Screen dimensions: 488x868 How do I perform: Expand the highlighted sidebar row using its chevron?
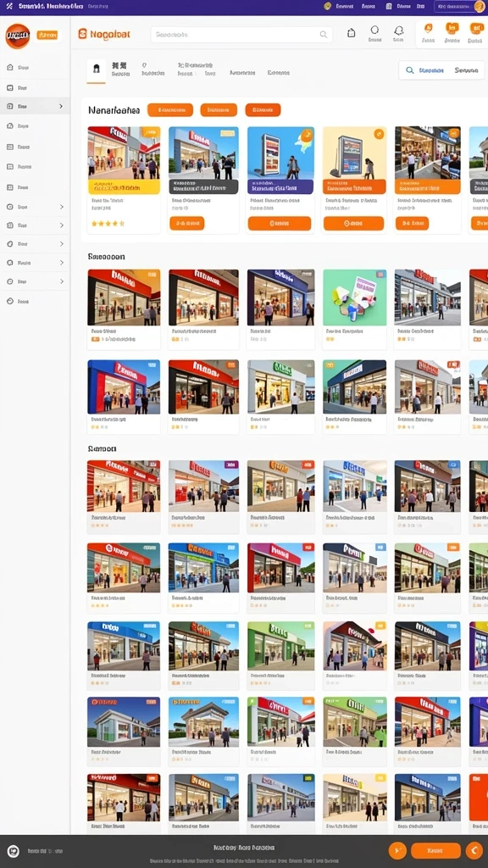(x=61, y=106)
